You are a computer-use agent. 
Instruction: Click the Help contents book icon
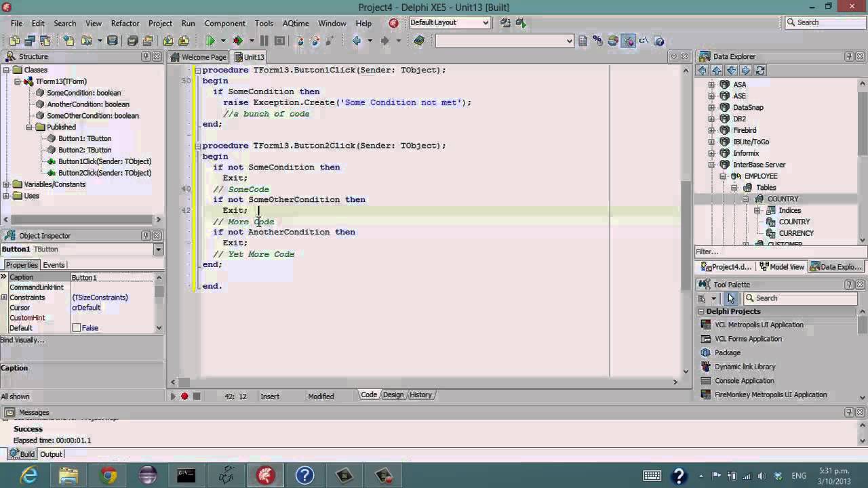(x=419, y=41)
